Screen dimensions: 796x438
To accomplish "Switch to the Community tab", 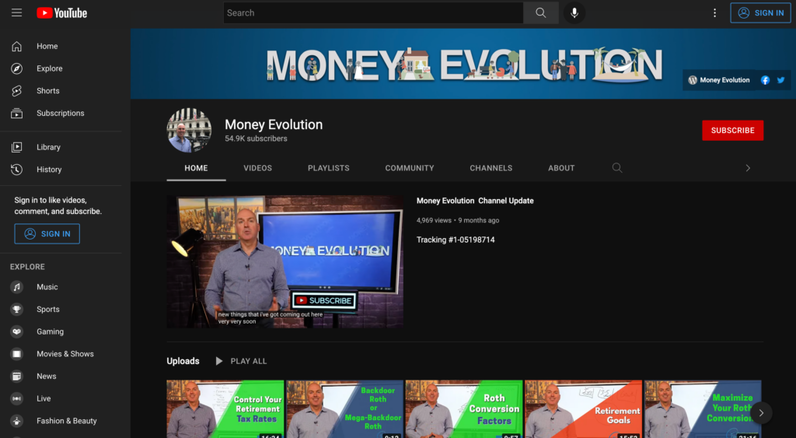I will coord(409,168).
